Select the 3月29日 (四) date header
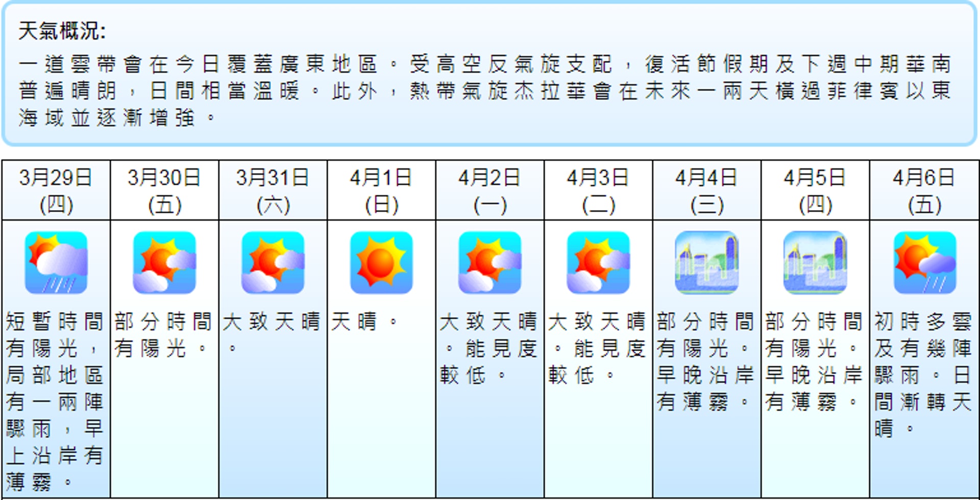This screenshot has height=500, width=980. (56, 191)
